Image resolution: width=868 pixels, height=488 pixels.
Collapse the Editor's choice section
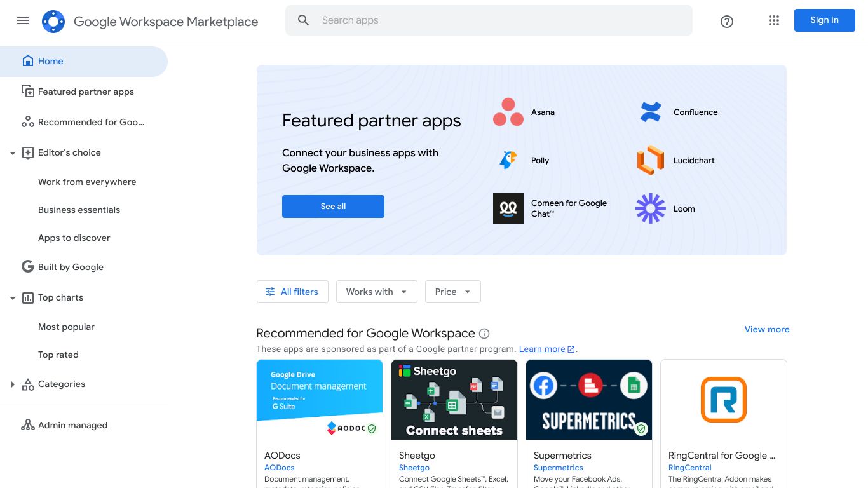click(12, 153)
